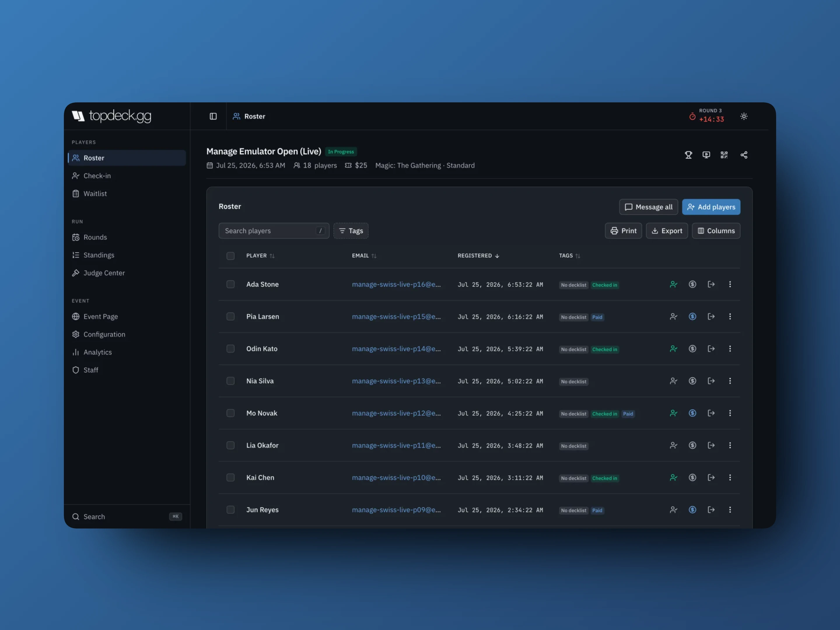This screenshot has width=840, height=630.
Task: Open Configuration in sidebar
Action: click(127, 335)
